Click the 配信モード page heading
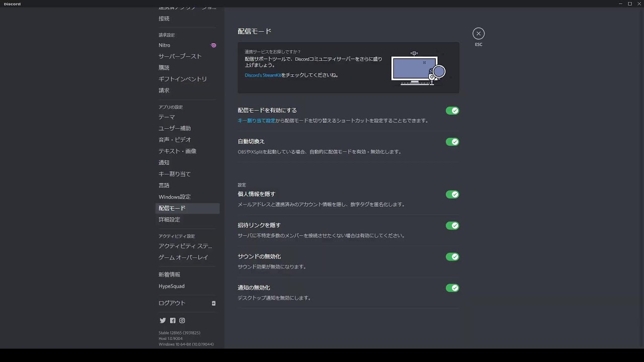The image size is (644, 362). coord(255,31)
